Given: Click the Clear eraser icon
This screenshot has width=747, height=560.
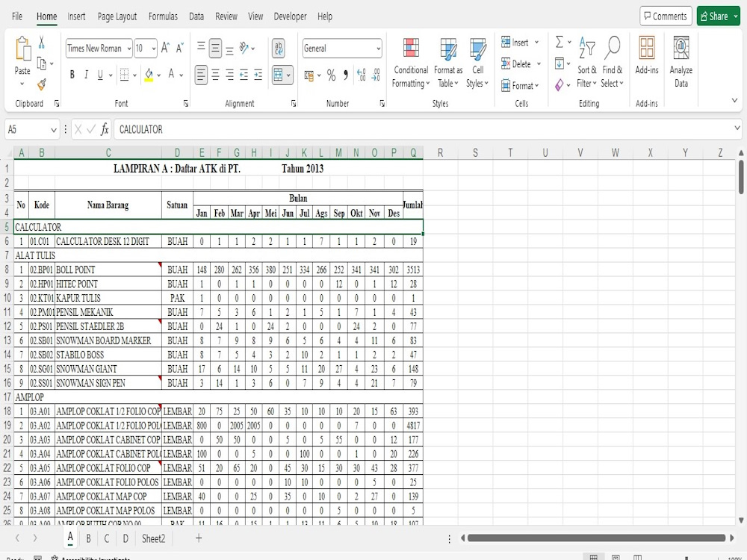Looking at the screenshot, I should point(560,85).
